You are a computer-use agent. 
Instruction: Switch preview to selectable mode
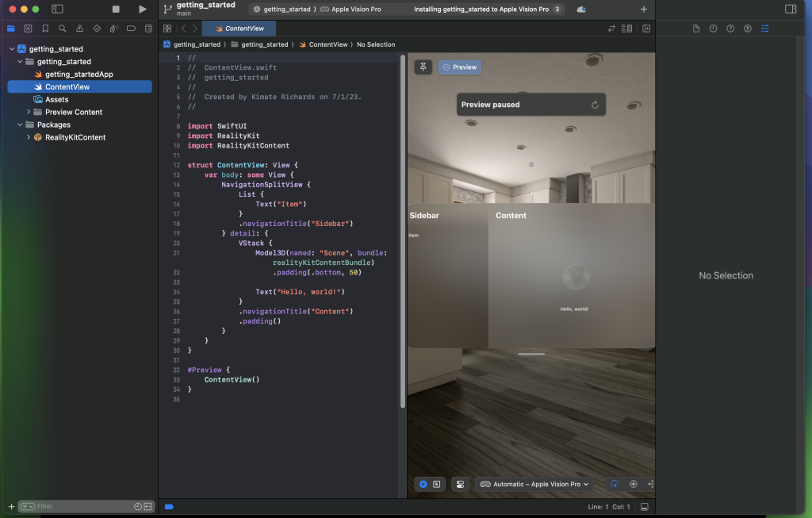(x=437, y=483)
